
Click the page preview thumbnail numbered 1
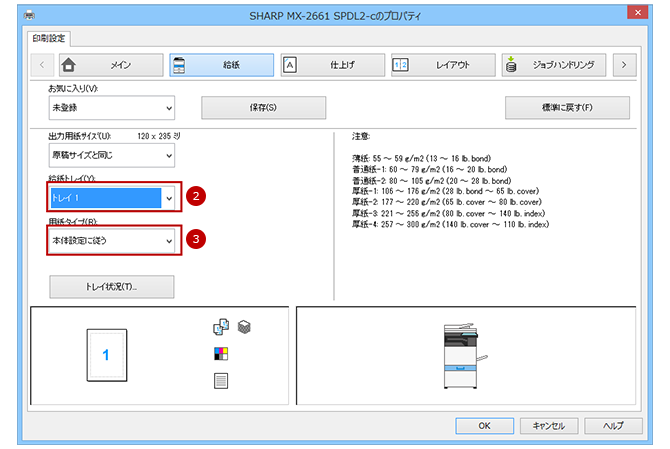click(x=107, y=355)
